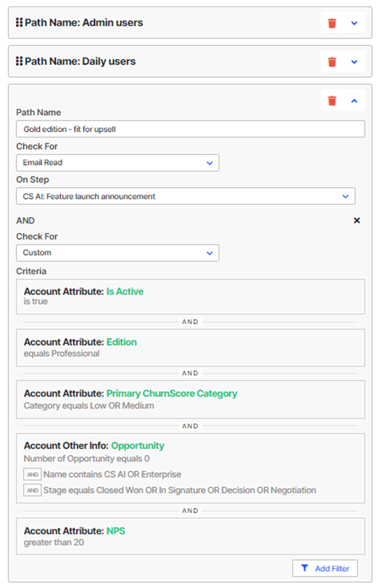The height and width of the screenshot is (588, 378).
Task: Delete the Admin users path
Action: (x=332, y=23)
